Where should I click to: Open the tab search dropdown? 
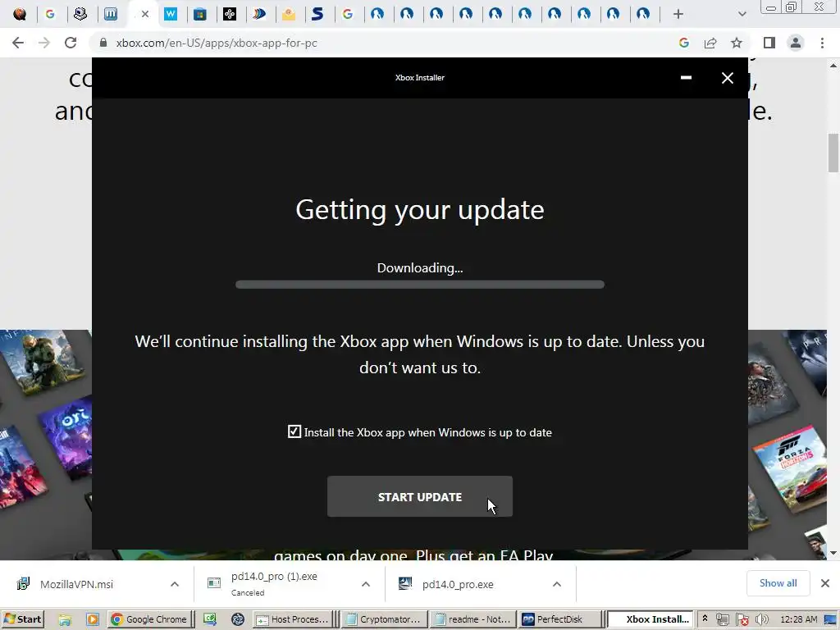coord(742,15)
